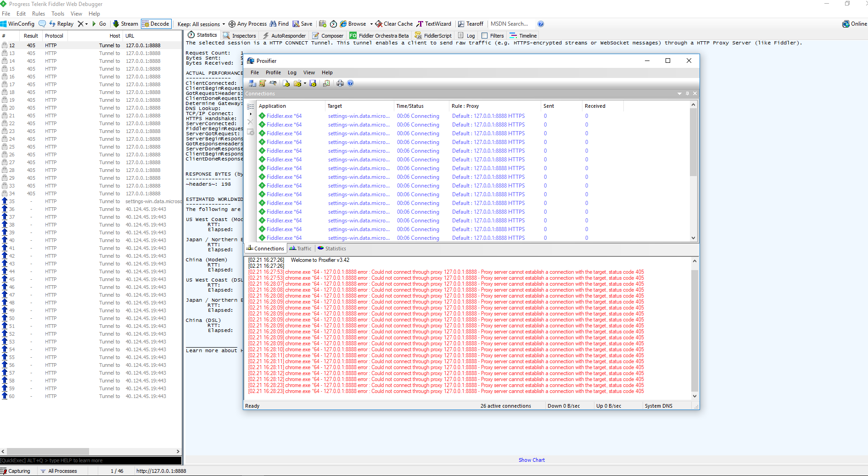Click the Print icon in Proxifier toolbar
Screen dimensions: 868x476
pyautogui.click(x=340, y=83)
